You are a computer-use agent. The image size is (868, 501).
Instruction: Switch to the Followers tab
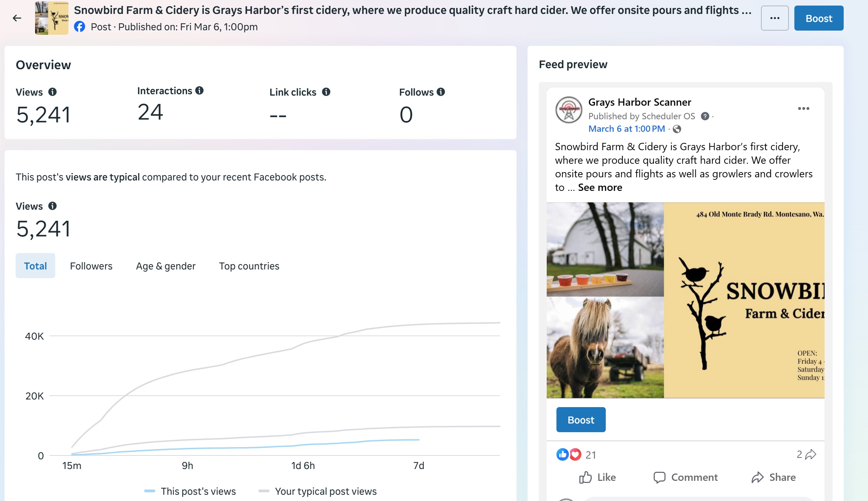tap(91, 266)
